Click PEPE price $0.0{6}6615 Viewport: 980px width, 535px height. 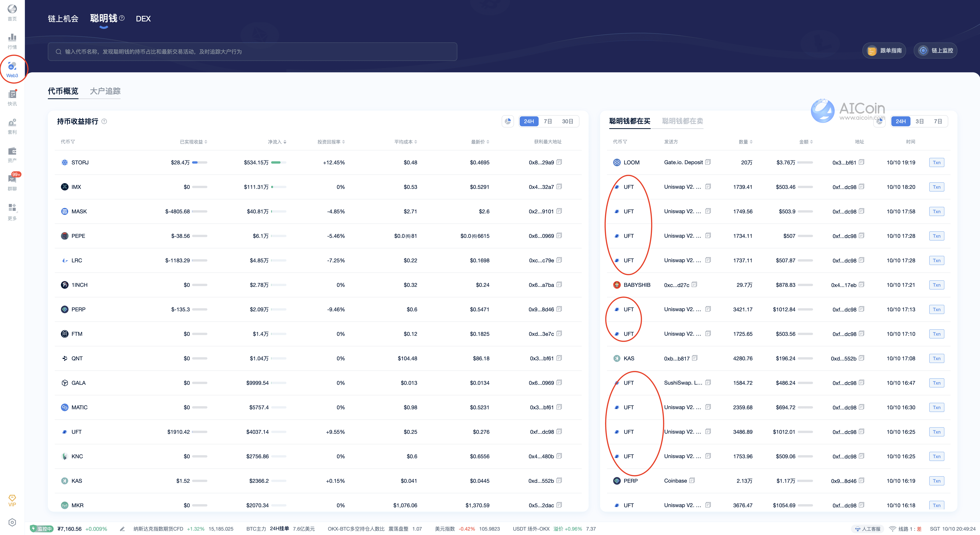pyautogui.click(x=475, y=236)
